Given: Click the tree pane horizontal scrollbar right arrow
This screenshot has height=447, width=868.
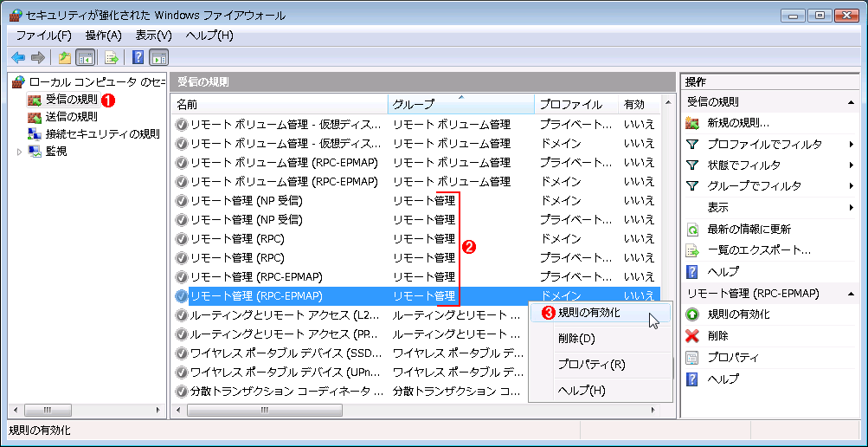Looking at the screenshot, I should point(159,411).
